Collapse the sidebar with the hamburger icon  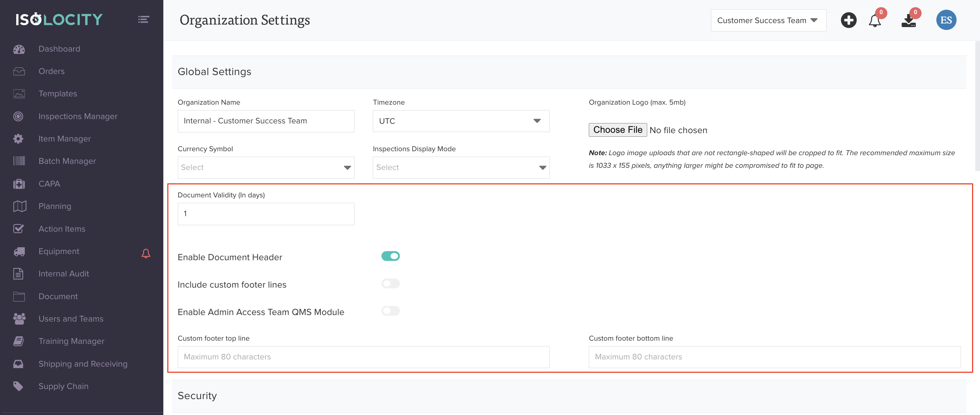(144, 19)
